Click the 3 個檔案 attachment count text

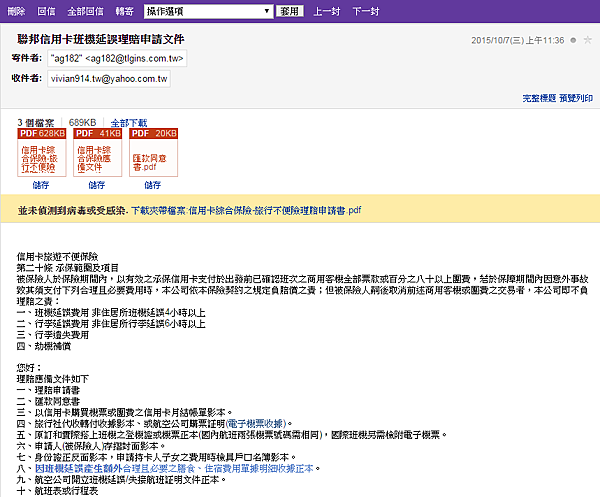[36, 123]
